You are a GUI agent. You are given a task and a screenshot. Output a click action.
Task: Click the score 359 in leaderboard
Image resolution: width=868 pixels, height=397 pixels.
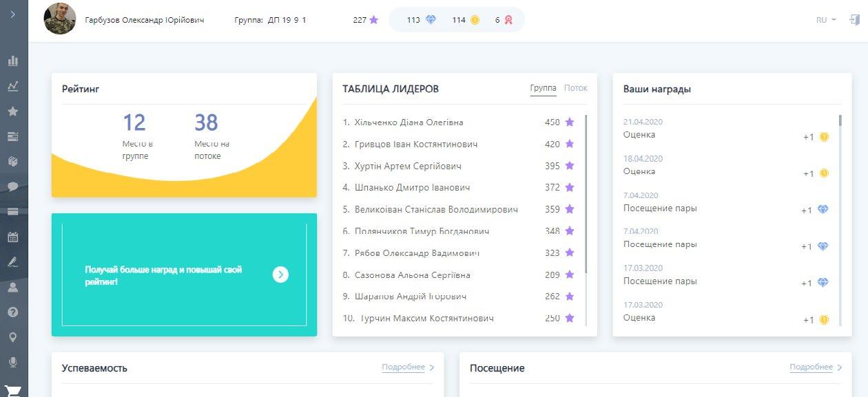(552, 209)
